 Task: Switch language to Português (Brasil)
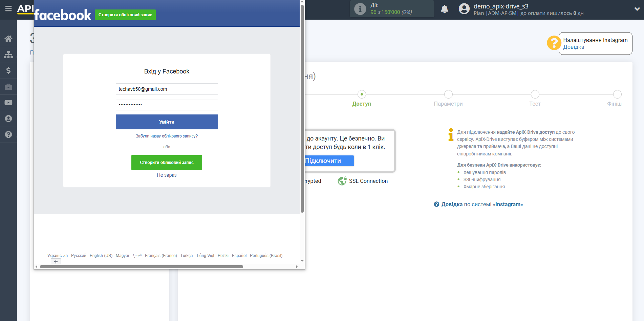266,256
